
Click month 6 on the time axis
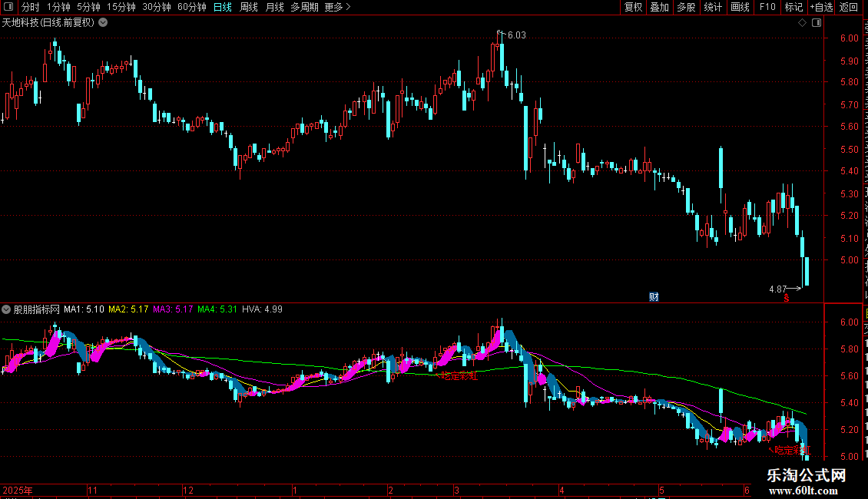[747, 490]
